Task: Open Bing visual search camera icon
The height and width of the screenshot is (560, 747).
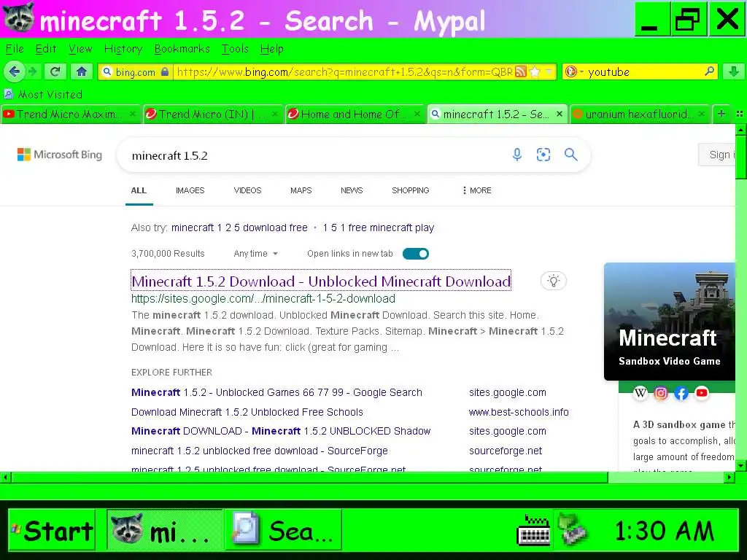Action: (543, 155)
